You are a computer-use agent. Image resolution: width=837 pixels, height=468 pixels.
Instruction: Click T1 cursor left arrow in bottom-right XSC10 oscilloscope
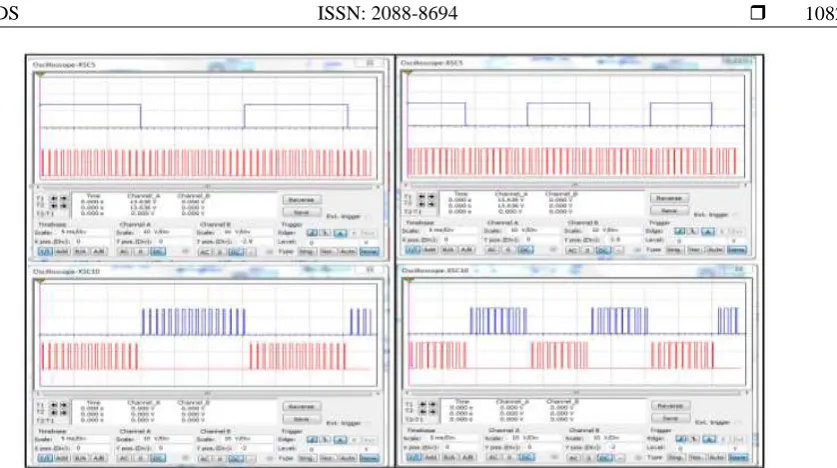coord(423,405)
